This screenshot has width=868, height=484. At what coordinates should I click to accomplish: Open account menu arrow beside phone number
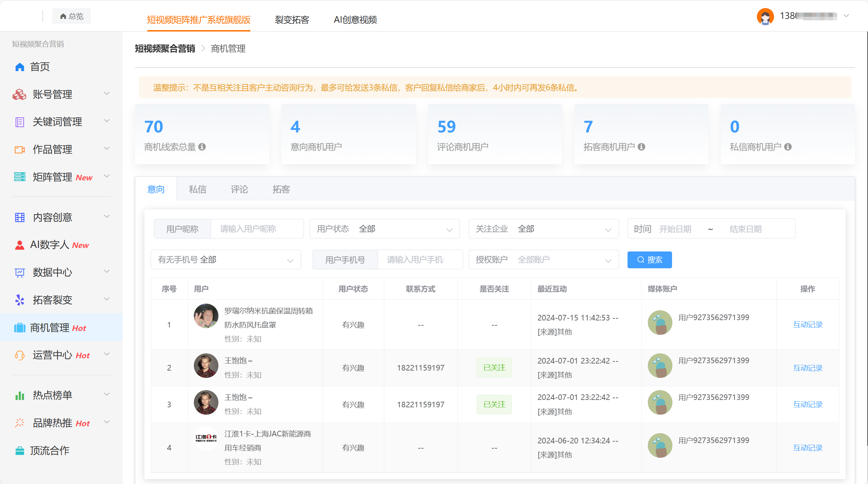click(x=846, y=16)
